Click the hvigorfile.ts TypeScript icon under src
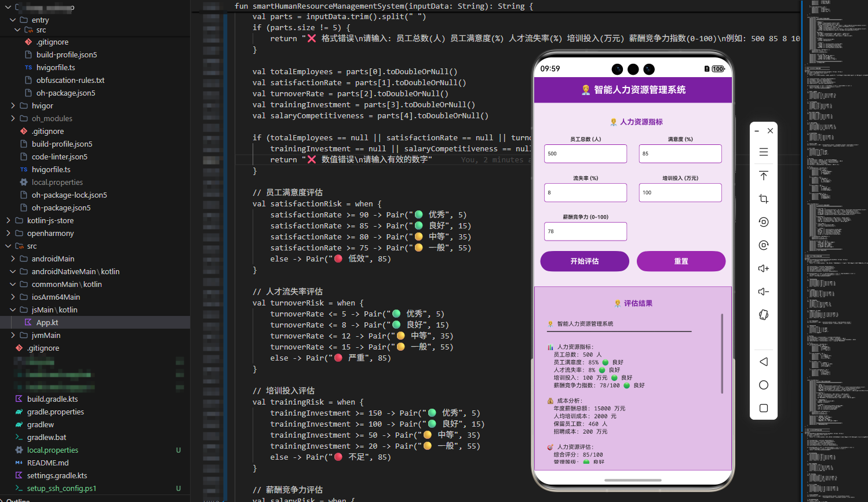The height and width of the screenshot is (502, 868). pyautogui.click(x=28, y=67)
